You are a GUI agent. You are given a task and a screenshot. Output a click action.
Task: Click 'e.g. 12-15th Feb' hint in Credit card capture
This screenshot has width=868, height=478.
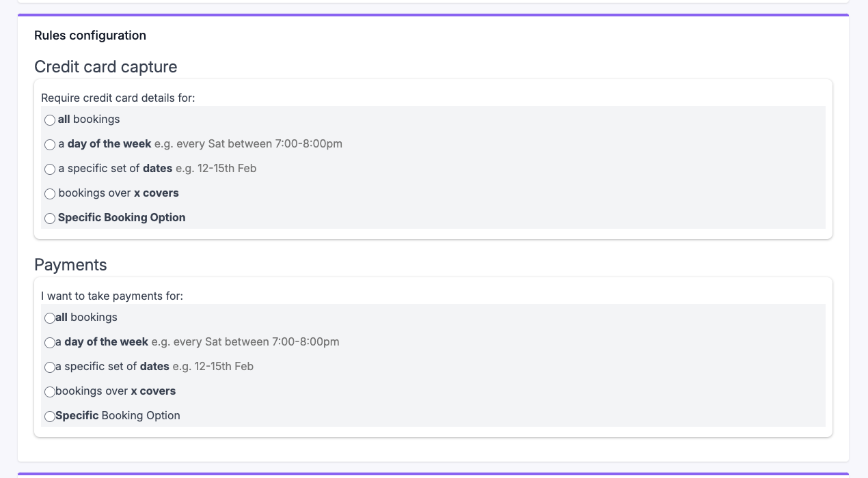(216, 169)
